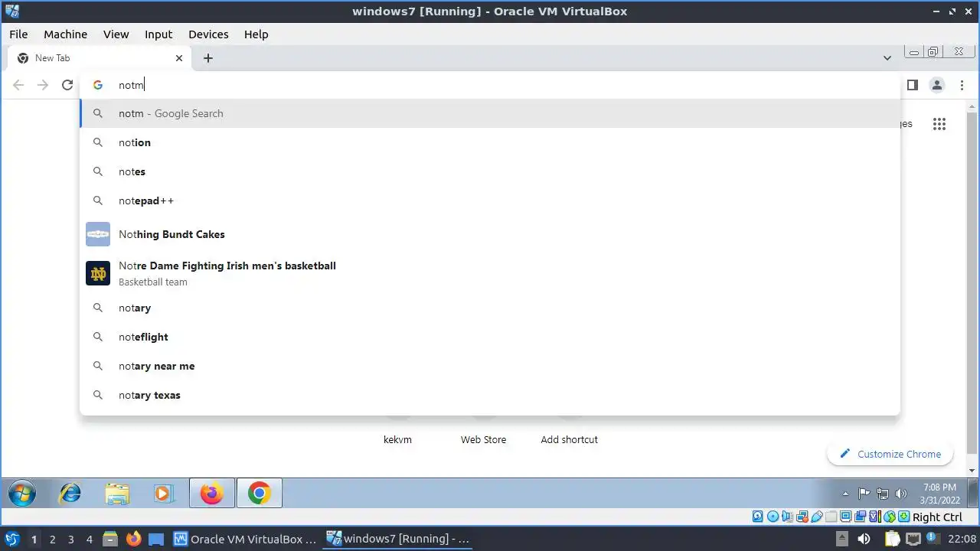Screen dimensions: 980x551
Task: Click the host panel speaker icon
Action: pyautogui.click(x=864, y=539)
